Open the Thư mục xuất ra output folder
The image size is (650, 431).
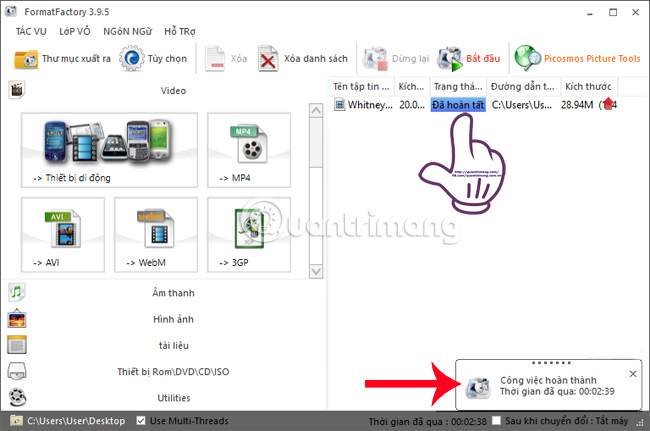pos(62,59)
